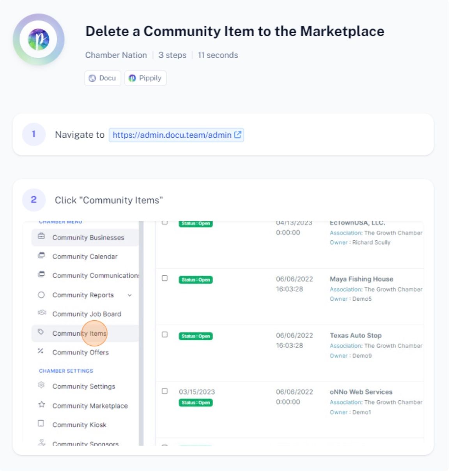Open Community Items in the sidebar

pyautogui.click(x=80, y=334)
